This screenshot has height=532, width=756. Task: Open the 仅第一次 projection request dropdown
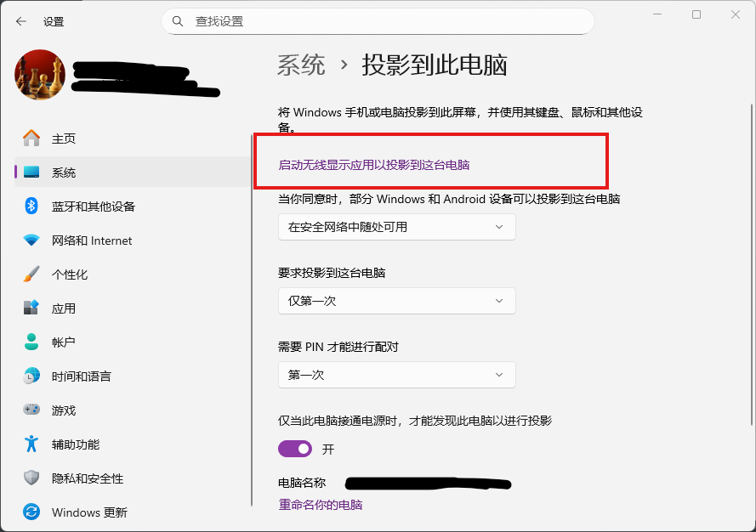(396, 301)
